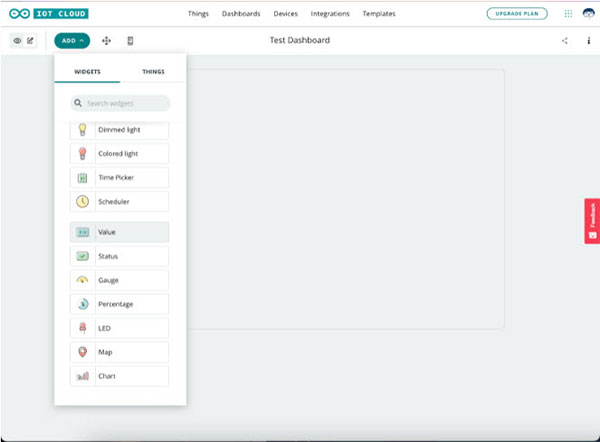
Task: Click the Upgrade Plan button
Action: tap(516, 14)
